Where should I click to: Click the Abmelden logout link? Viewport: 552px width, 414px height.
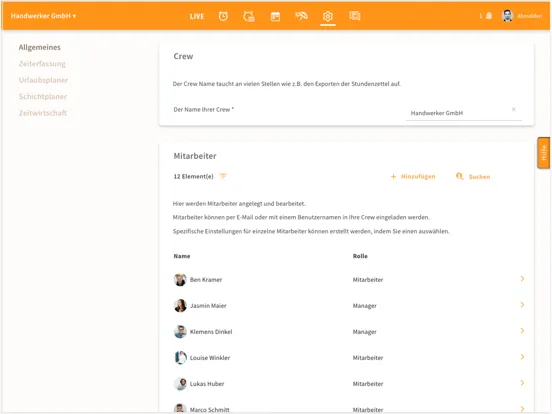[529, 16]
